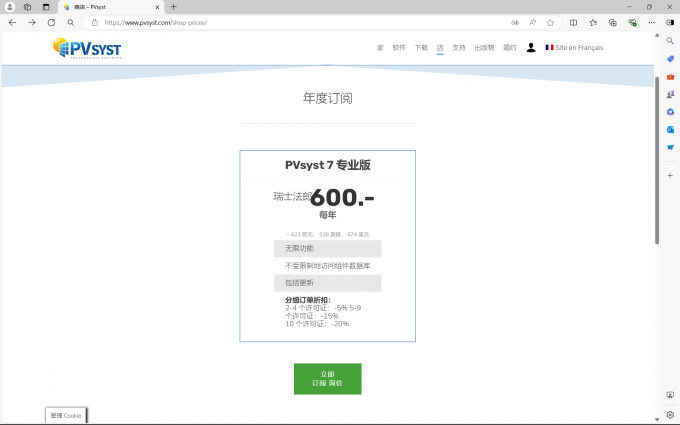The height and width of the screenshot is (425, 680).
Task: Open browser essentials heart icon
Action: point(632,23)
